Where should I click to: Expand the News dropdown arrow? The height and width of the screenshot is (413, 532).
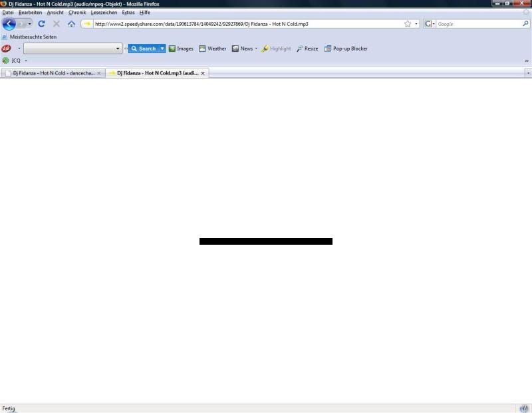click(x=256, y=49)
